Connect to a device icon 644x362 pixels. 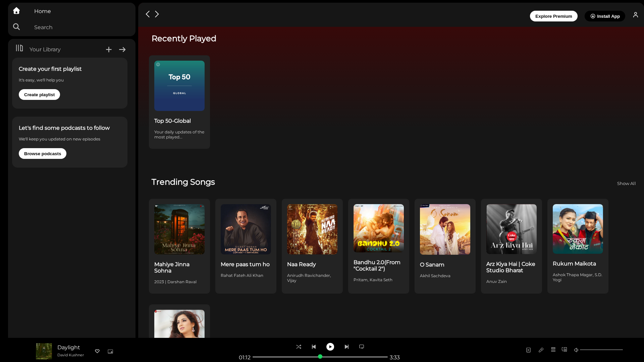coord(565,350)
